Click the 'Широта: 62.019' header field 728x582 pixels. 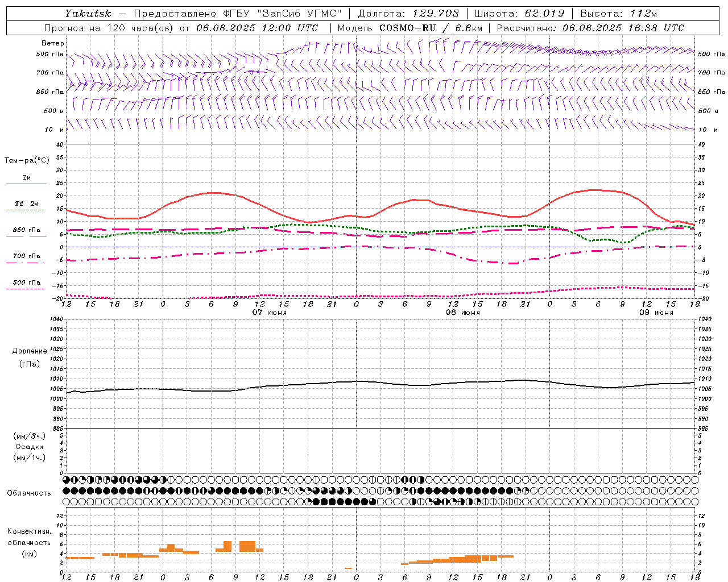(519, 13)
